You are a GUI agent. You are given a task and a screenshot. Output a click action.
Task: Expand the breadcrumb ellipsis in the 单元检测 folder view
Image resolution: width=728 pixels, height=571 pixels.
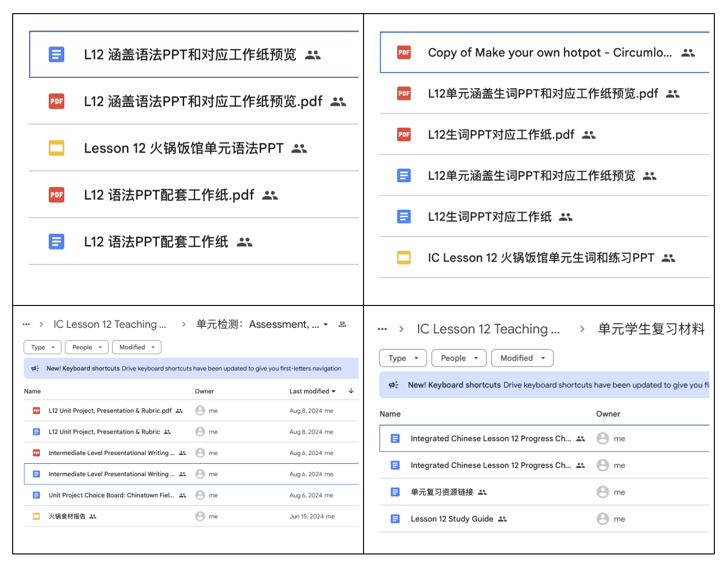point(26,324)
